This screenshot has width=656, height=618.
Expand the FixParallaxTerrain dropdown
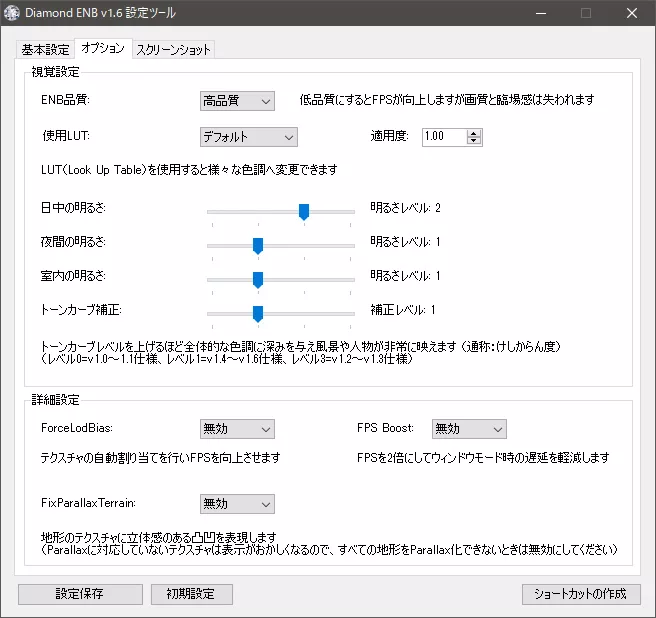click(237, 504)
